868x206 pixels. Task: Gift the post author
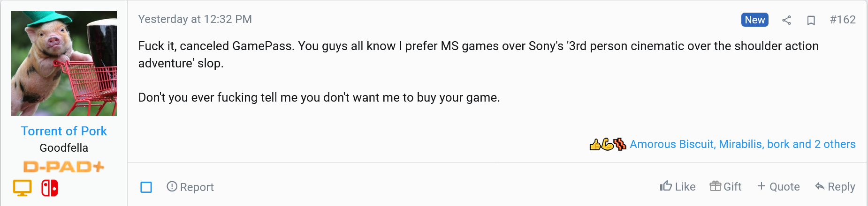coord(725,186)
